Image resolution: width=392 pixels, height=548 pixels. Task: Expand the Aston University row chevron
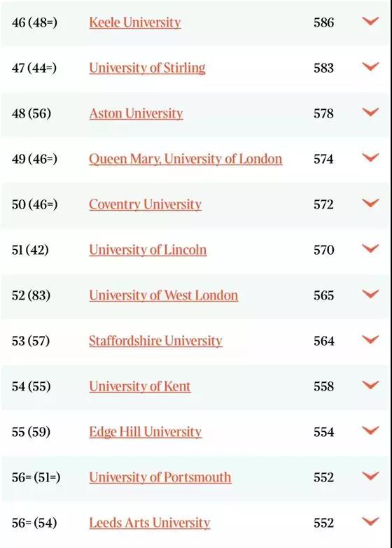(x=370, y=112)
